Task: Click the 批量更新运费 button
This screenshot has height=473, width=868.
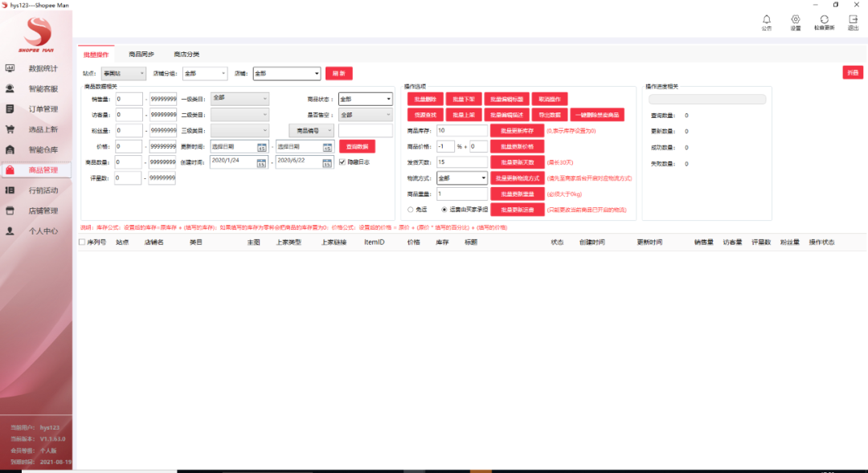Action: tap(517, 210)
